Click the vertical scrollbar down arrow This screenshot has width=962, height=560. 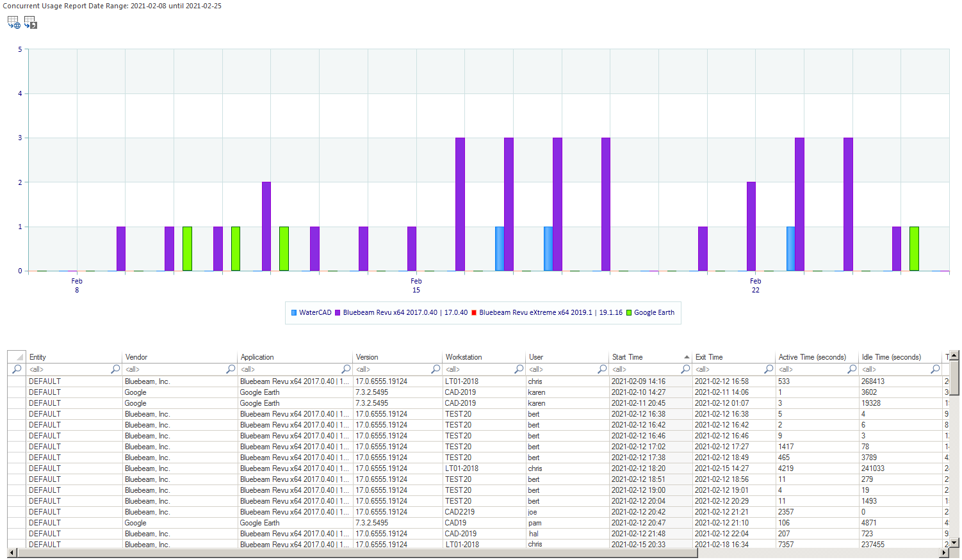point(954,543)
